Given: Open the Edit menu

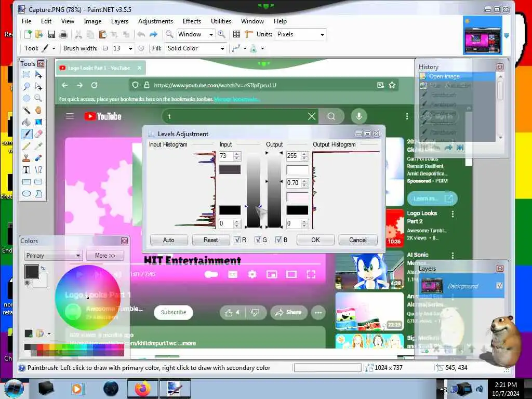Looking at the screenshot, I should pyautogui.click(x=46, y=21).
